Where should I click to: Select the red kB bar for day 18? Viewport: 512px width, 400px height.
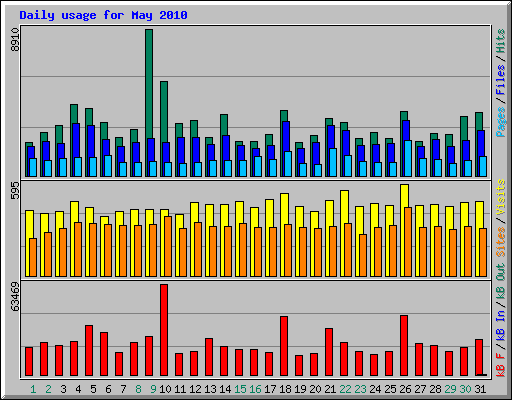tap(284, 346)
